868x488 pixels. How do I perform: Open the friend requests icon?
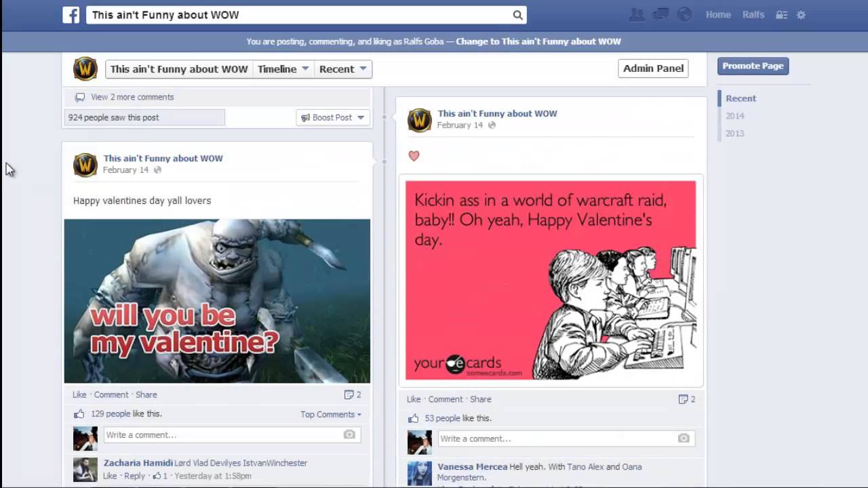point(637,14)
